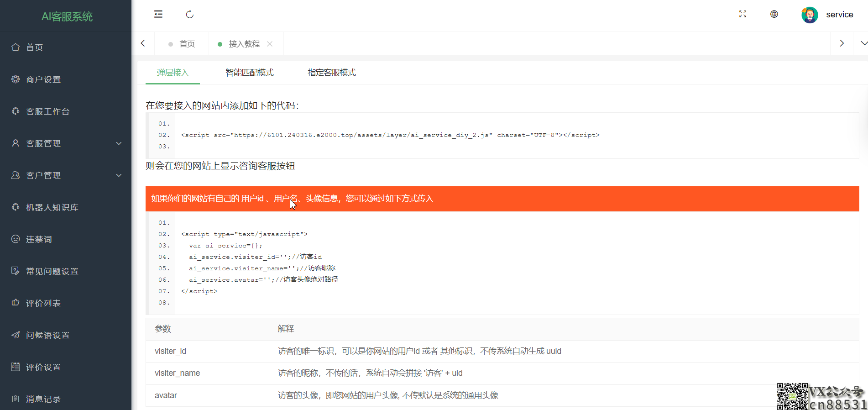This screenshot has height=410, width=868.
Task: Click the user icon for 客户管理
Action: pyautogui.click(x=16, y=175)
